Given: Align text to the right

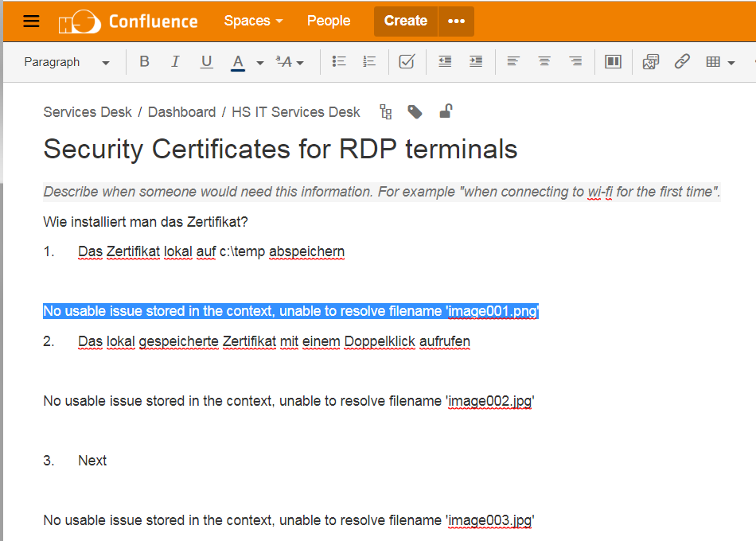Looking at the screenshot, I should tap(575, 61).
